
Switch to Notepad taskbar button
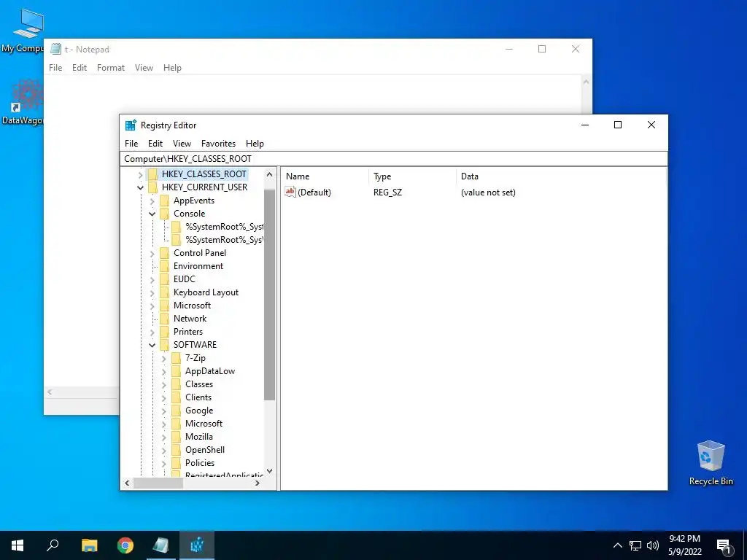[161, 545]
